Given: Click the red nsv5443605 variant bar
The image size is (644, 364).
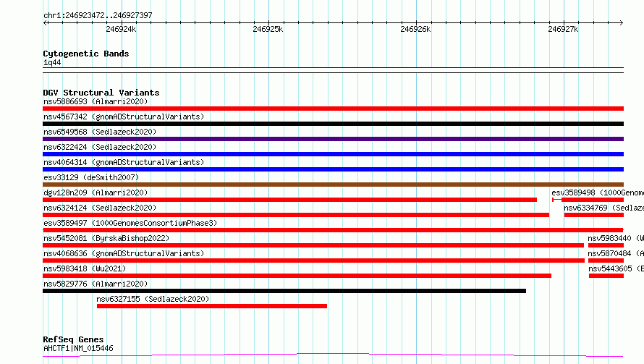Looking at the screenshot, I should [606, 276].
